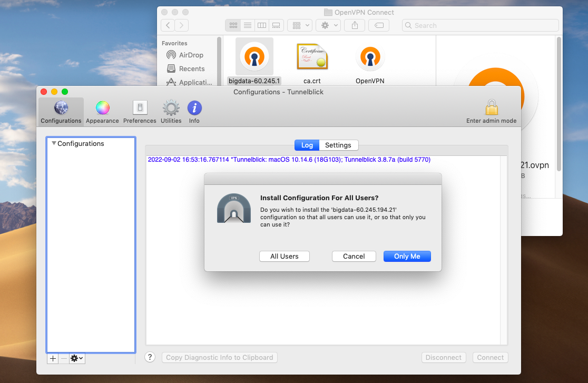The width and height of the screenshot is (588, 383).
Task: Switch to the Settings tab
Action: coord(338,145)
